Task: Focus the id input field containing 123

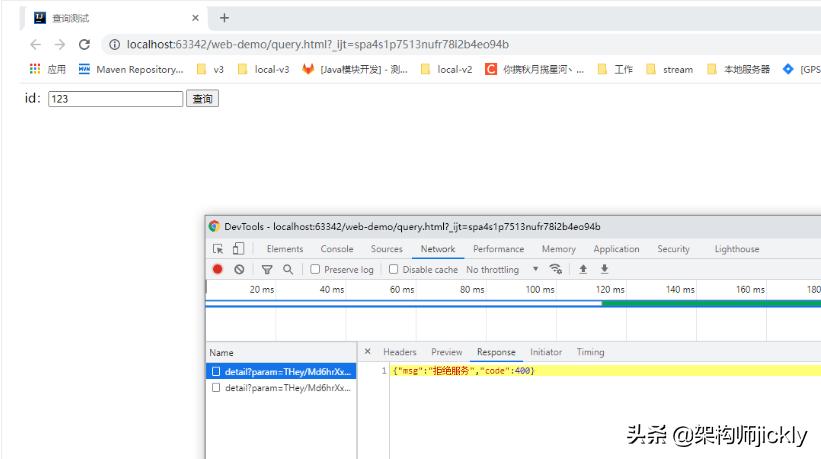Action: pos(115,99)
